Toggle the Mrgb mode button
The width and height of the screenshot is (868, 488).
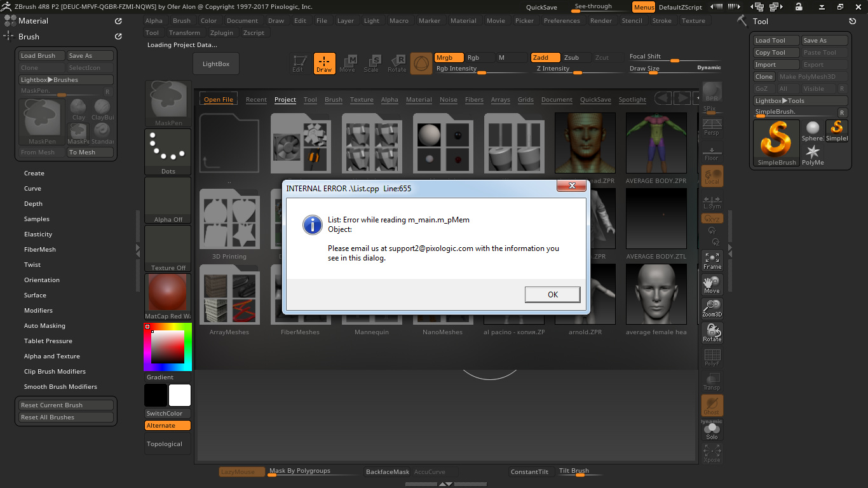click(x=449, y=57)
